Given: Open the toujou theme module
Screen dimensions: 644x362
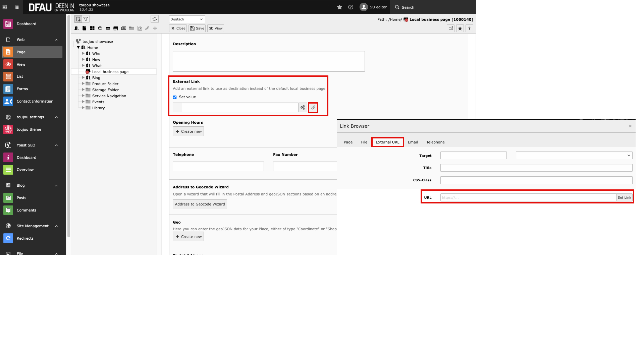Looking at the screenshot, I should pos(29,129).
